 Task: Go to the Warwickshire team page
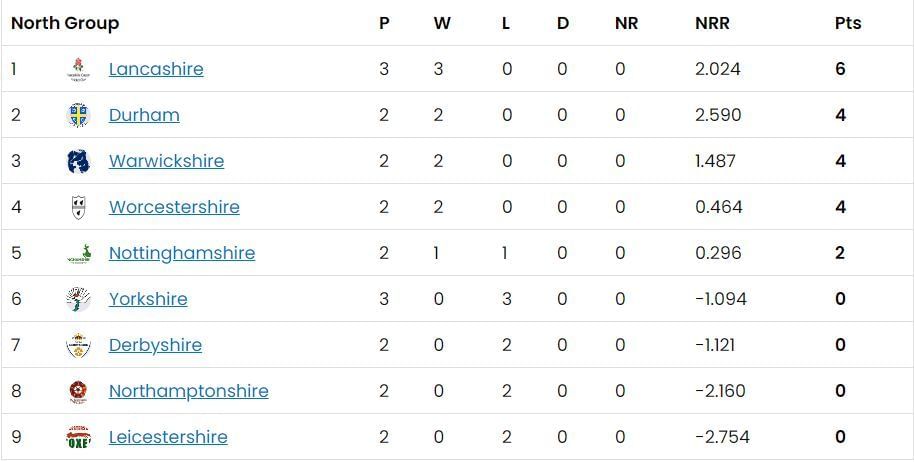tap(166, 161)
